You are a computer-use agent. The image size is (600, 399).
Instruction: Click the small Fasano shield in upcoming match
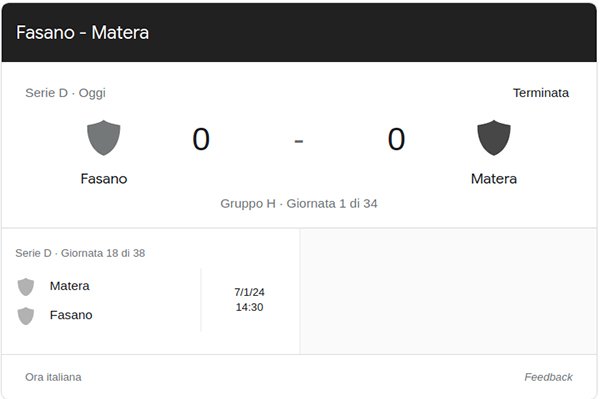[26, 316]
